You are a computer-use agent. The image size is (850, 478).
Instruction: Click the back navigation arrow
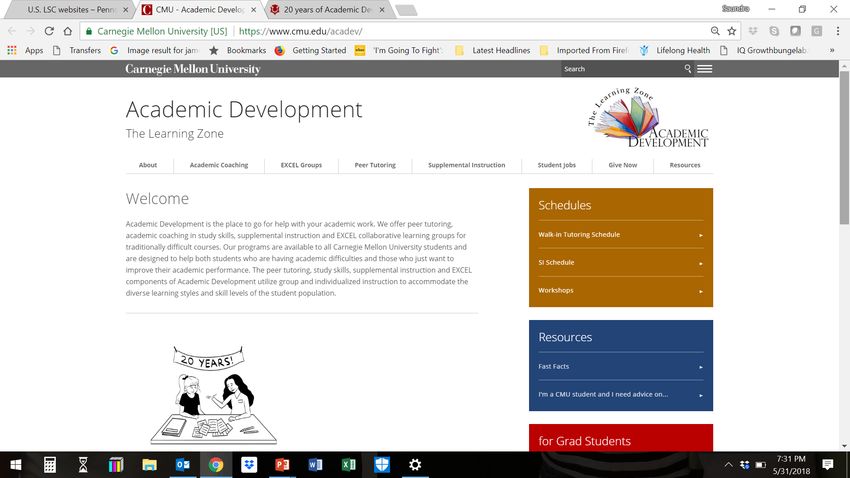pyautogui.click(x=12, y=31)
